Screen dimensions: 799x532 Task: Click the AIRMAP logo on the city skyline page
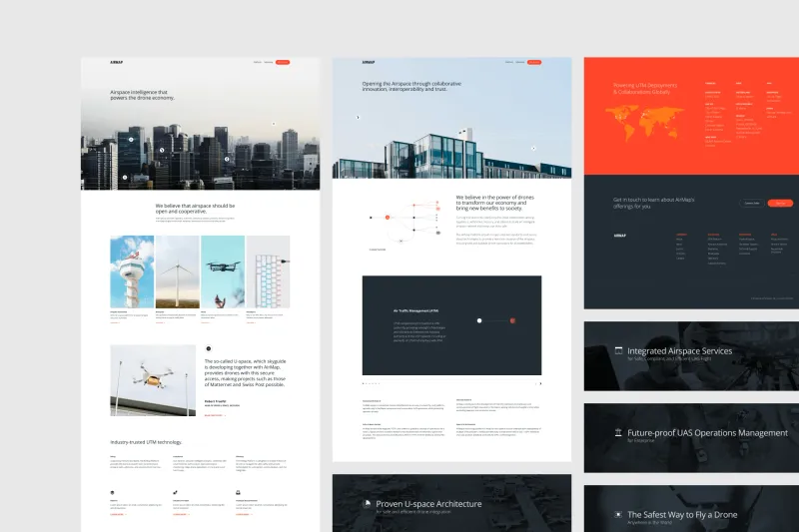click(116, 62)
